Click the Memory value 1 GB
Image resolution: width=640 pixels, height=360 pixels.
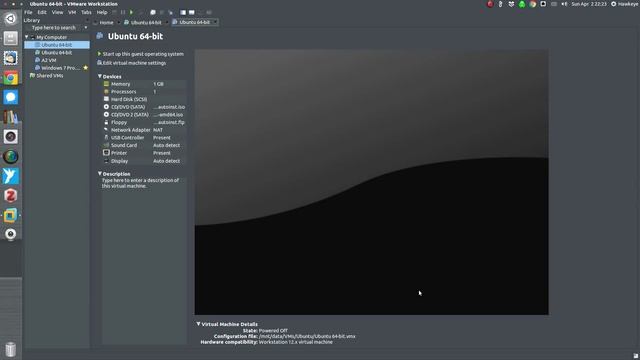tap(158, 84)
